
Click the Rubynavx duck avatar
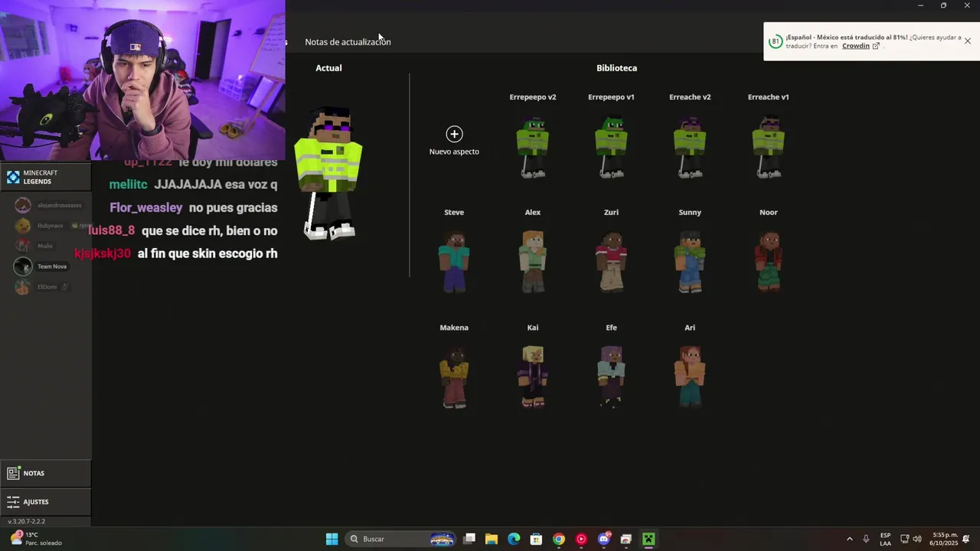click(23, 226)
